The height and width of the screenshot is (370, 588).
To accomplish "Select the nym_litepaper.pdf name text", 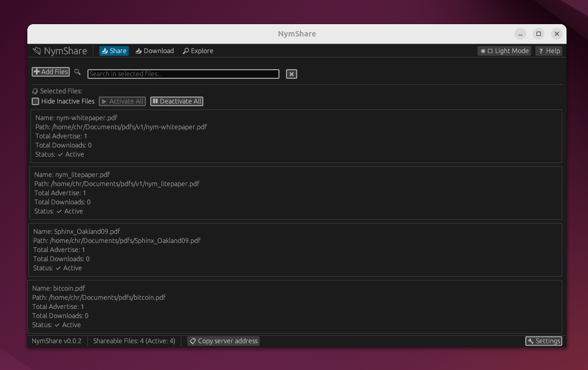I will [72, 175].
